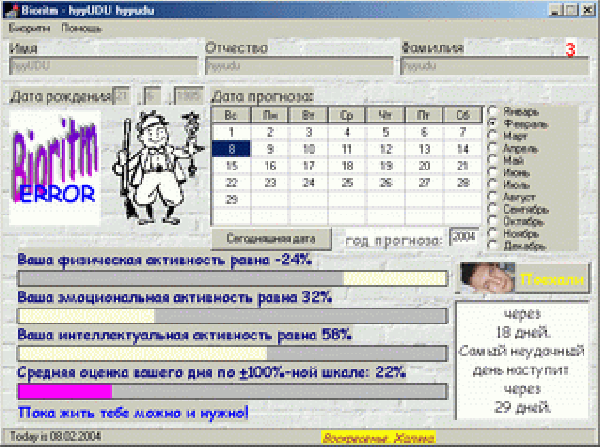This screenshot has height=447, width=600.
Task: Click the Вс column header
Action: tap(231, 115)
